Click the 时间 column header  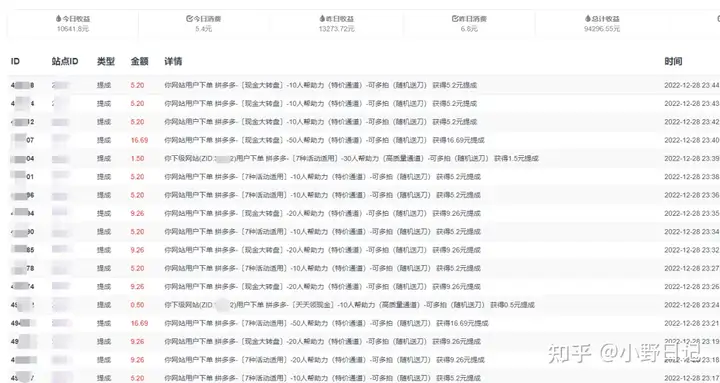[x=673, y=61]
